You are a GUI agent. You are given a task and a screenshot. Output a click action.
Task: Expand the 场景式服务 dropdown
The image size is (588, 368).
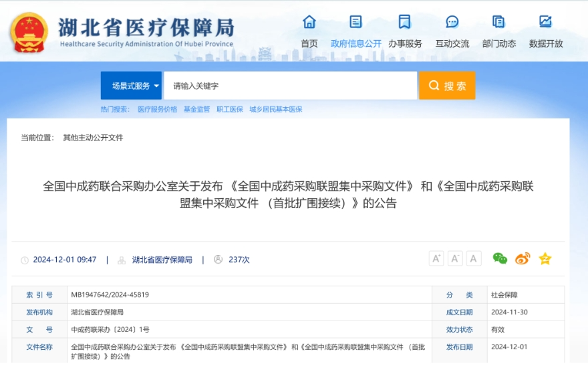(132, 86)
